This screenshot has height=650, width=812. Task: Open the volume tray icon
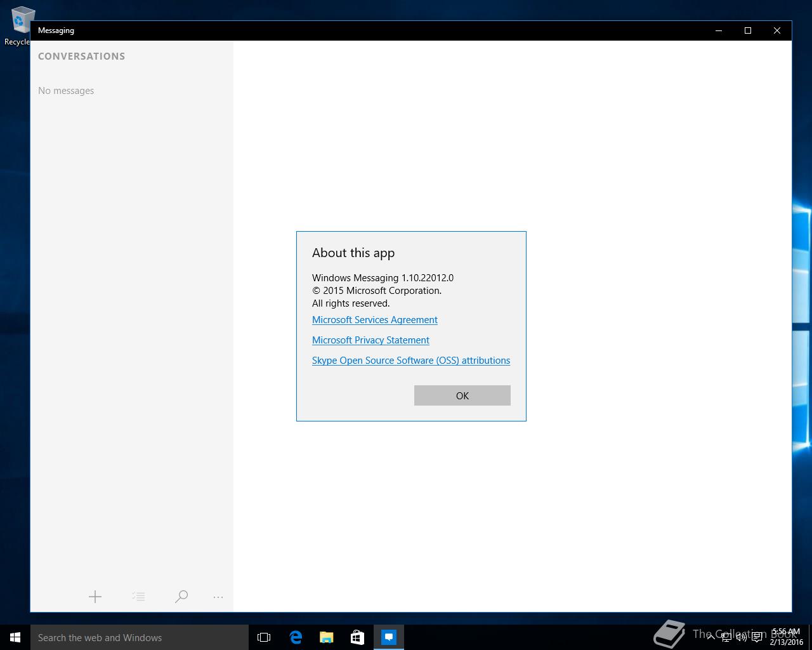pyautogui.click(x=741, y=637)
